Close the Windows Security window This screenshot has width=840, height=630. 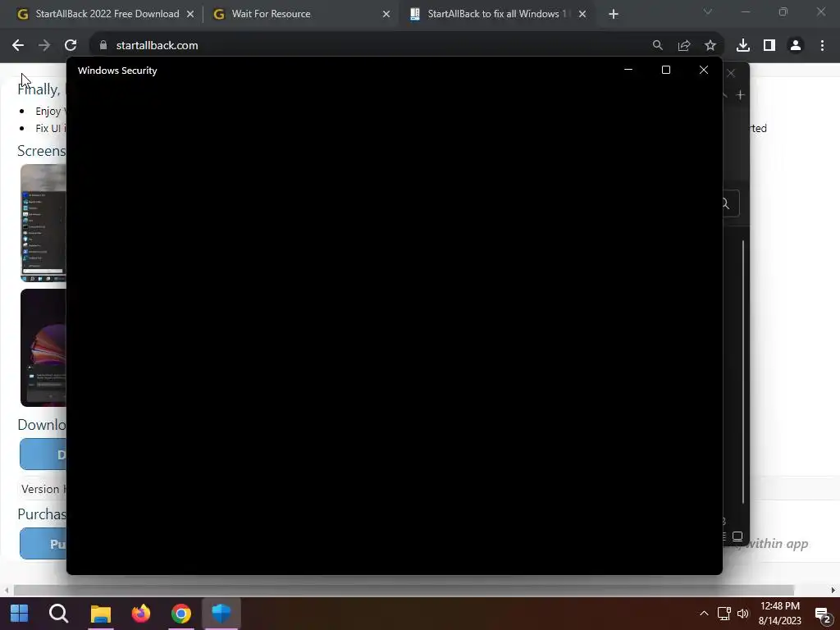704,70
